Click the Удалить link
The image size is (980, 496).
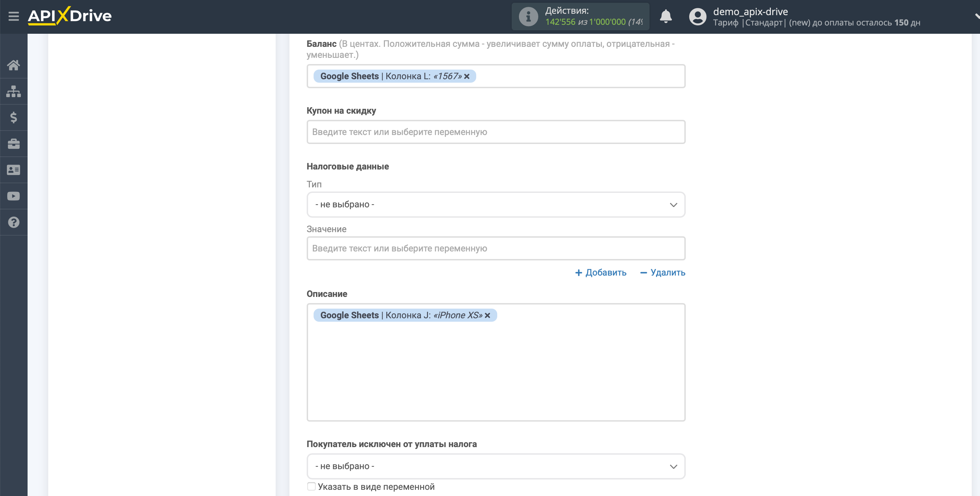pyautogui.click(x=662, y=272)
